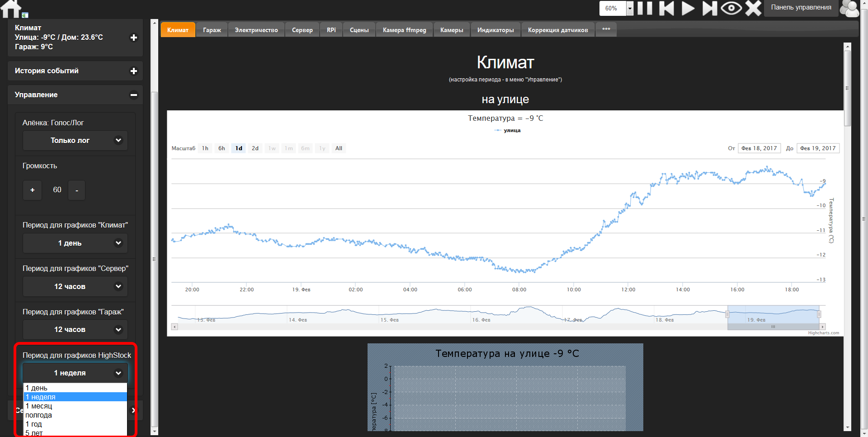This screenshot has width=868, height=437.
Task: Open the user profile icon
Action: [849, 8]
